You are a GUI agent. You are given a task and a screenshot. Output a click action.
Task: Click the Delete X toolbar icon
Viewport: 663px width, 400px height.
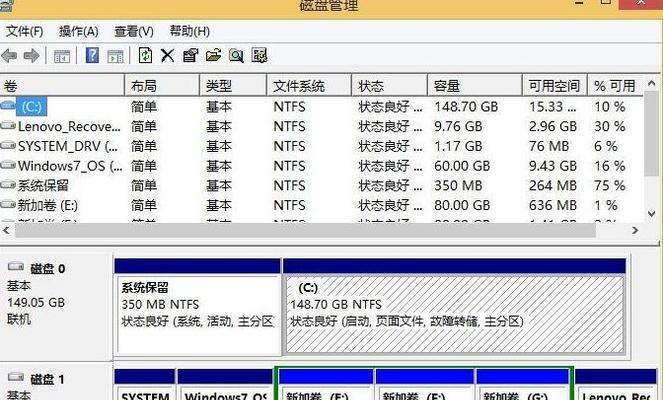pyautogui.click(x=167, y=55)
